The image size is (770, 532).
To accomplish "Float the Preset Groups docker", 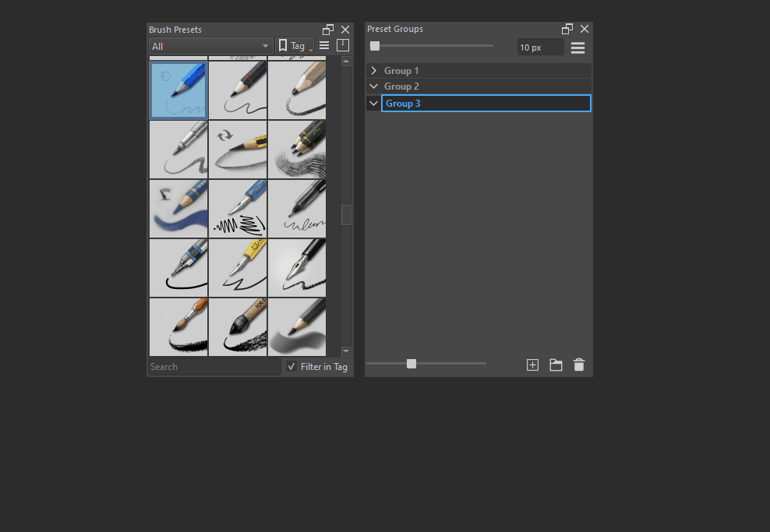I will click(x=567, y=29).
